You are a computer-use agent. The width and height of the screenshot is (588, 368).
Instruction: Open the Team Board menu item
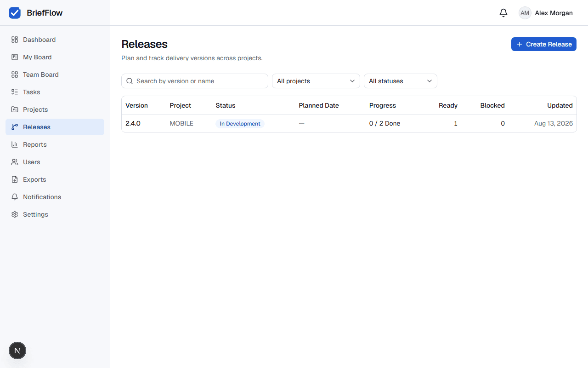[x=55, y=75]
